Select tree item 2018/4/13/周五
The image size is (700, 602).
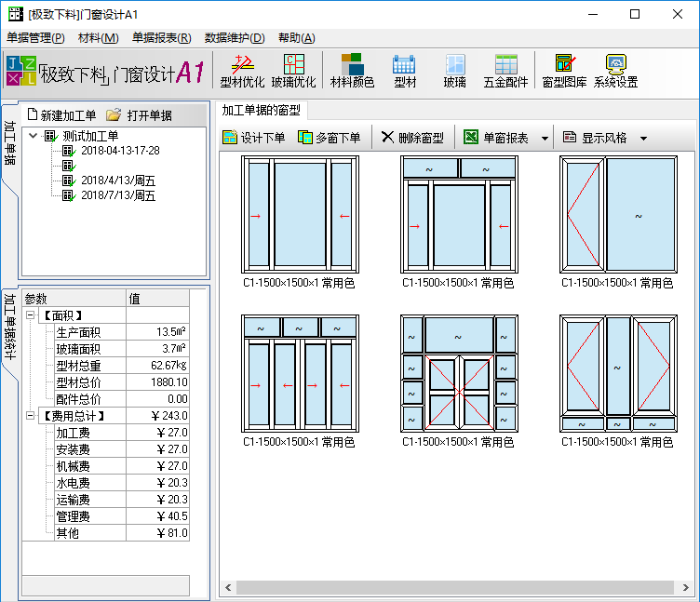[118, 181]
